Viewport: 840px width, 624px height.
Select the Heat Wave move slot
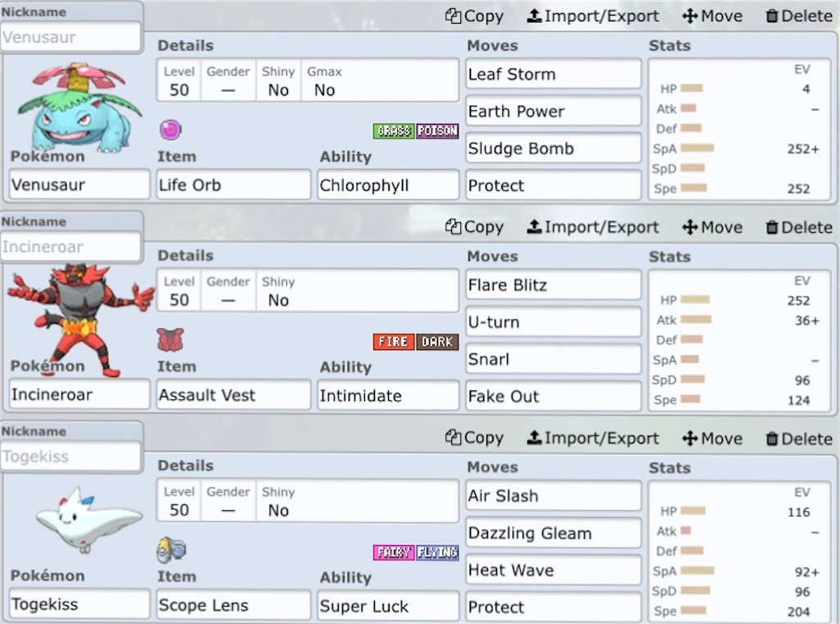554,569
